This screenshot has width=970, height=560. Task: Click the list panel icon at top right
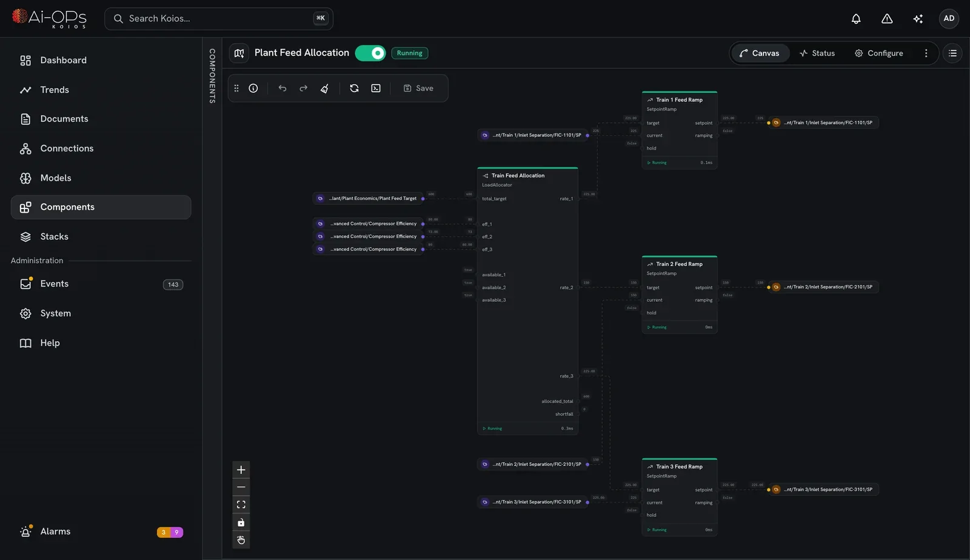coord(952,53)
